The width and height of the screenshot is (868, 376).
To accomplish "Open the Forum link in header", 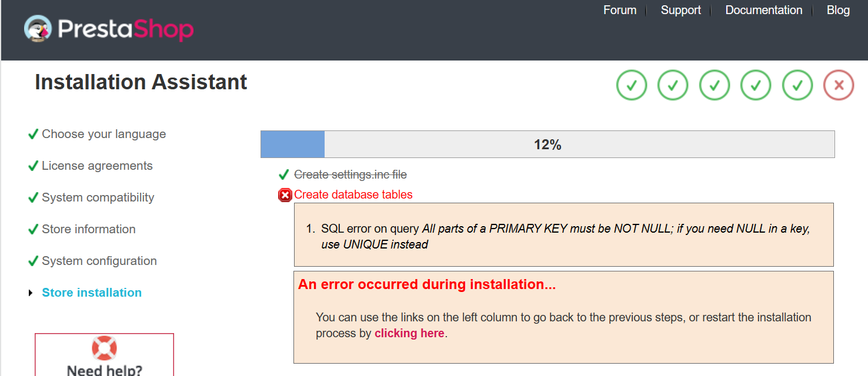I will tap(620, 10).
